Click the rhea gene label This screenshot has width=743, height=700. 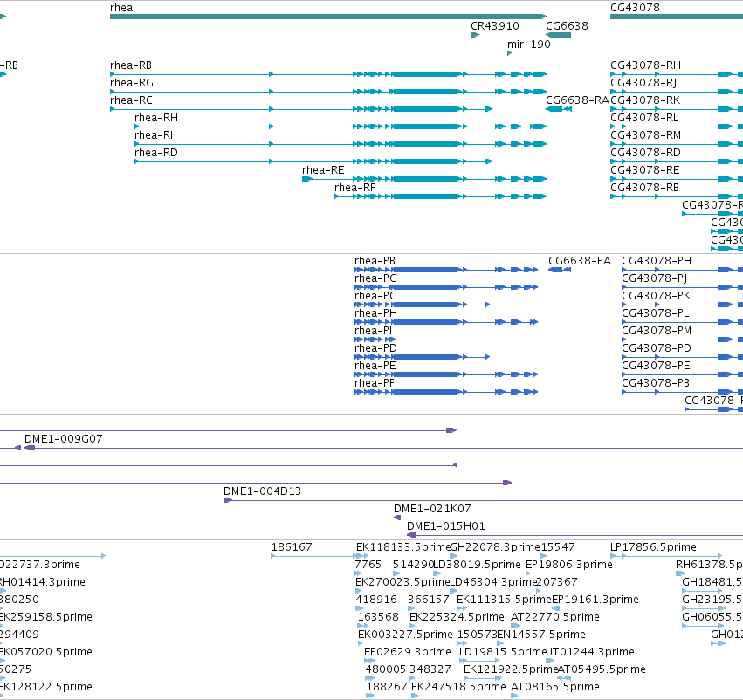pos(121,8)
